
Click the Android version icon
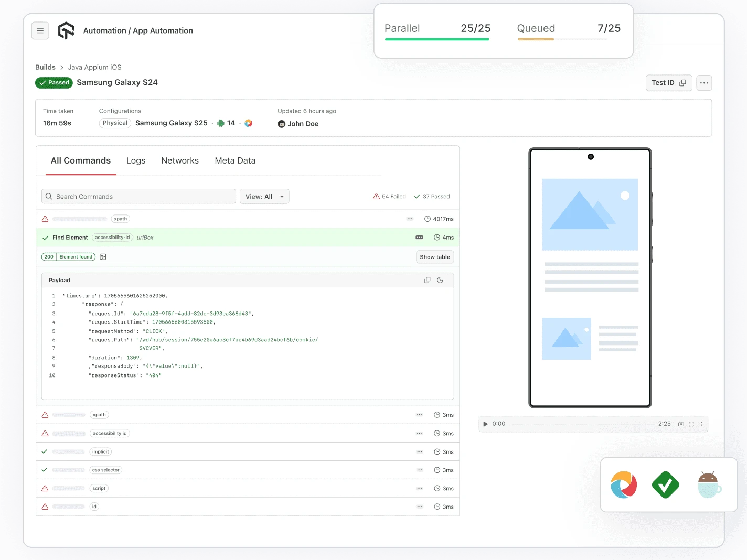[221, 123]
